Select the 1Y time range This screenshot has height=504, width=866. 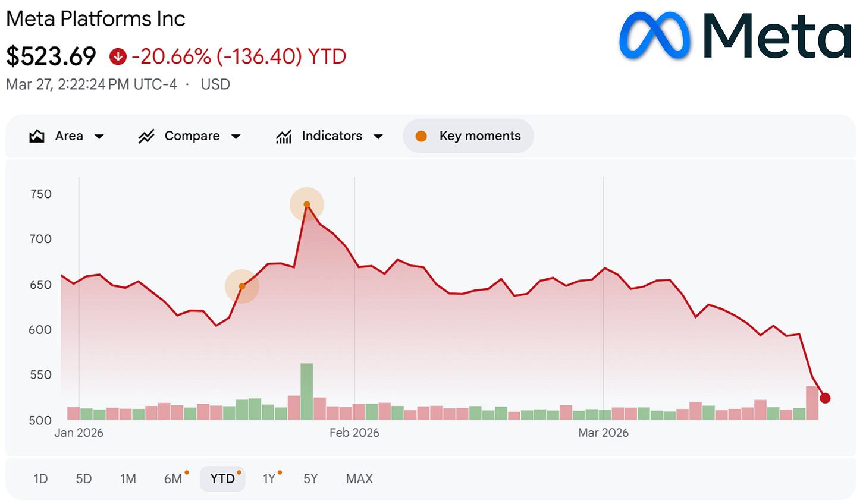pos(270,479)
